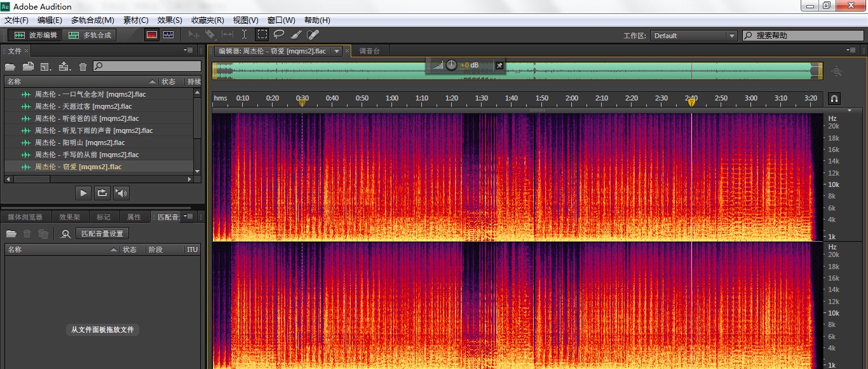
Task: Toggle the HUD pin icon
Action: tap(499, 65)
